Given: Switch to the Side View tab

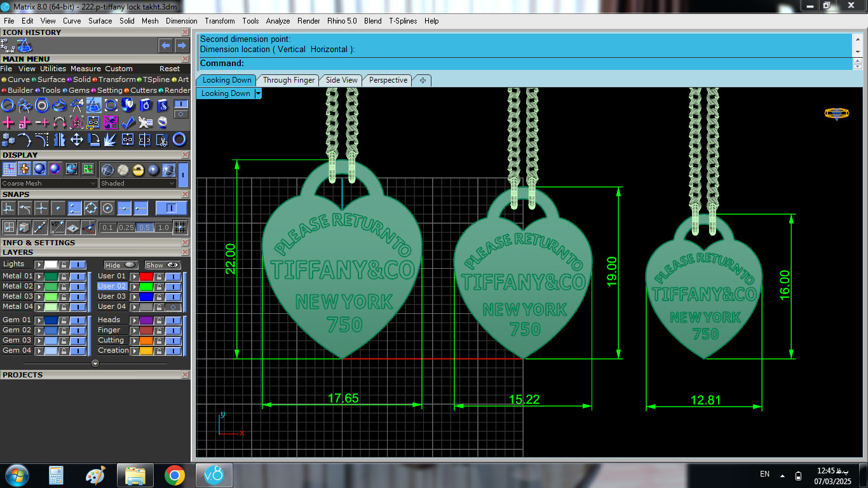Looking at the screenshot, I should pyautogui.click(x=341, y=80).
